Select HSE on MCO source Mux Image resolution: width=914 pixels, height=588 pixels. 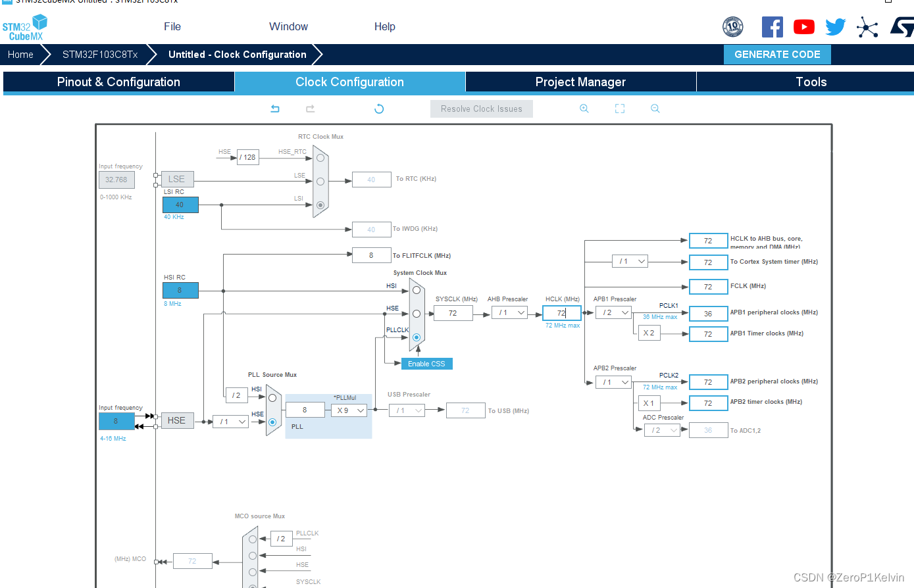pos(253,572)
